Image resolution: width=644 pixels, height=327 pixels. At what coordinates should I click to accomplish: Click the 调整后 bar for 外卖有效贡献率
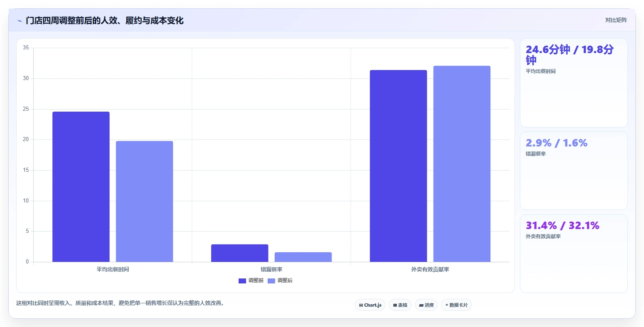click(462, 164)
